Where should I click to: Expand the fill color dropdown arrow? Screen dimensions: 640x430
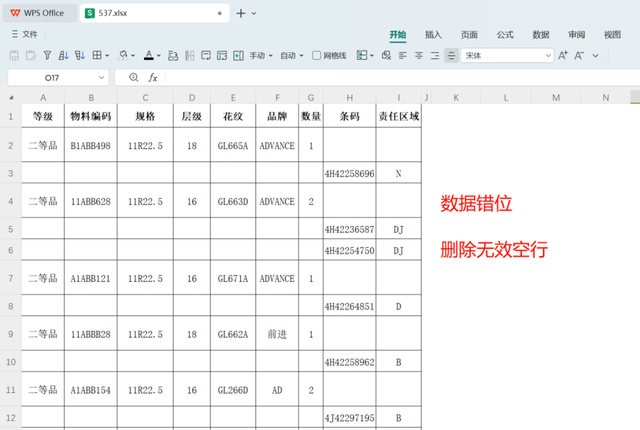[x=133, y=55]
